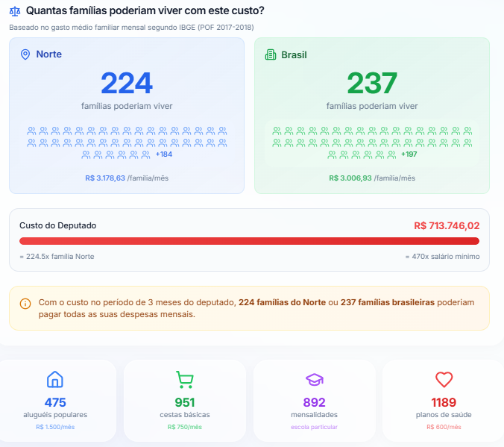Click the R$ 713.746,02 cost value

pyautogui.click(x=446, y=225)
